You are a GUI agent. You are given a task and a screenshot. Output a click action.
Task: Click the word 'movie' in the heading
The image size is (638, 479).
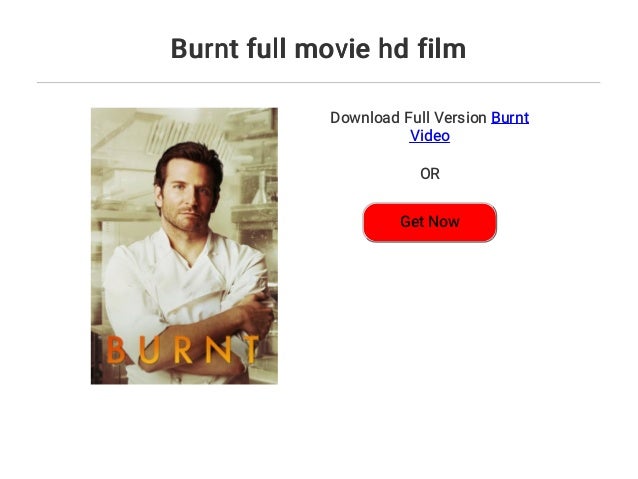point(332,48)
